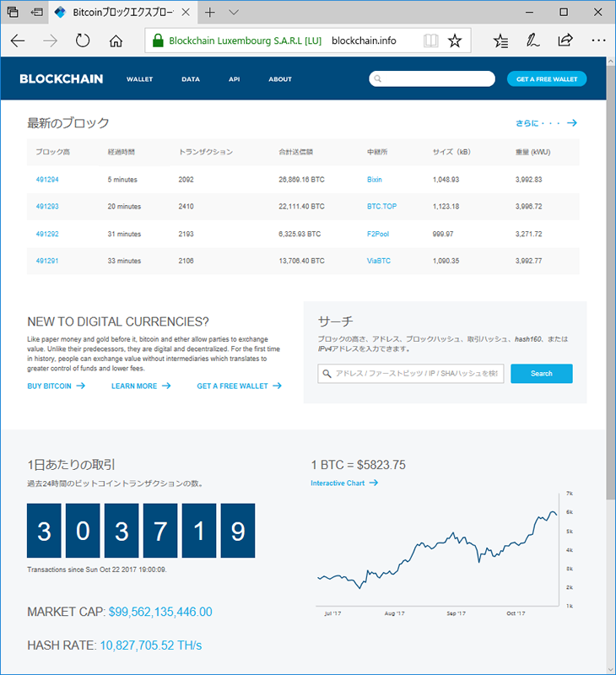The height and width of the screenshot is (675, 616).
Task: Click the LEARN MORE link
Action: point(141,386)
